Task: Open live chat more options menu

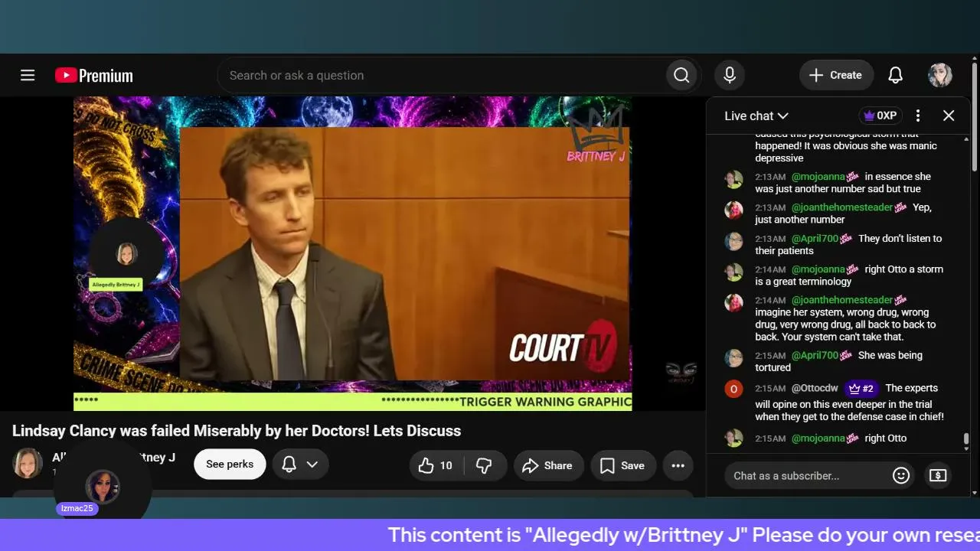Action: pos(918,116)
